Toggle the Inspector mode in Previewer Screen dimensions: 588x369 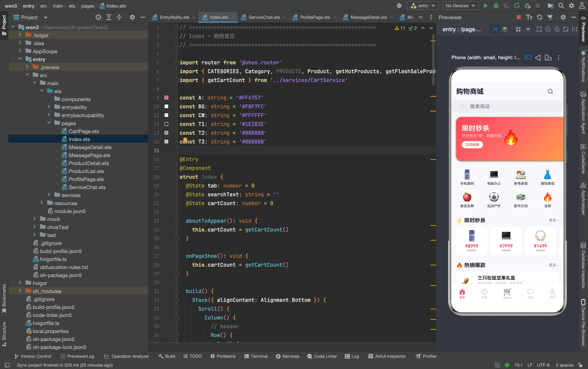(x=495, y=29)
